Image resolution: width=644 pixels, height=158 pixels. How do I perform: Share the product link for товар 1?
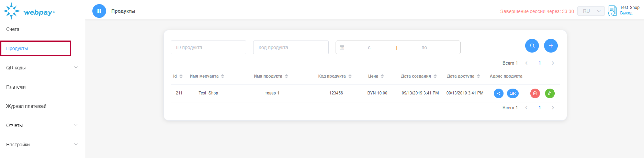click(498, 93)
